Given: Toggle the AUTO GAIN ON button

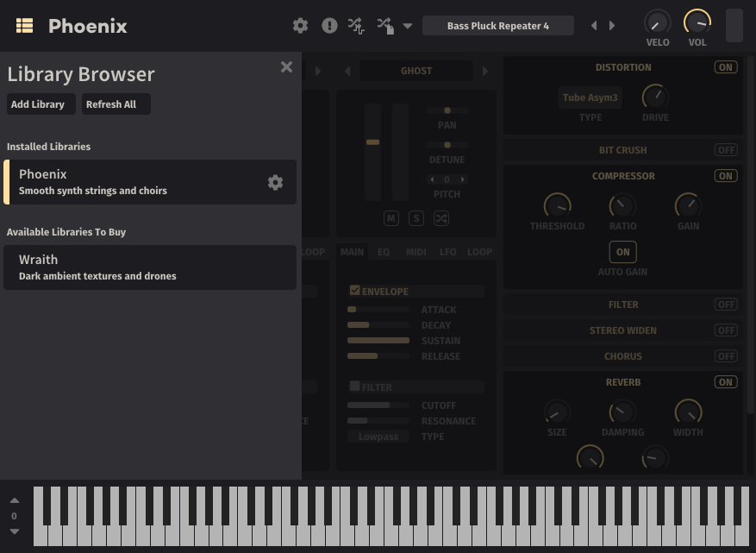Looking at the screenshot, I should pos(623,252).
